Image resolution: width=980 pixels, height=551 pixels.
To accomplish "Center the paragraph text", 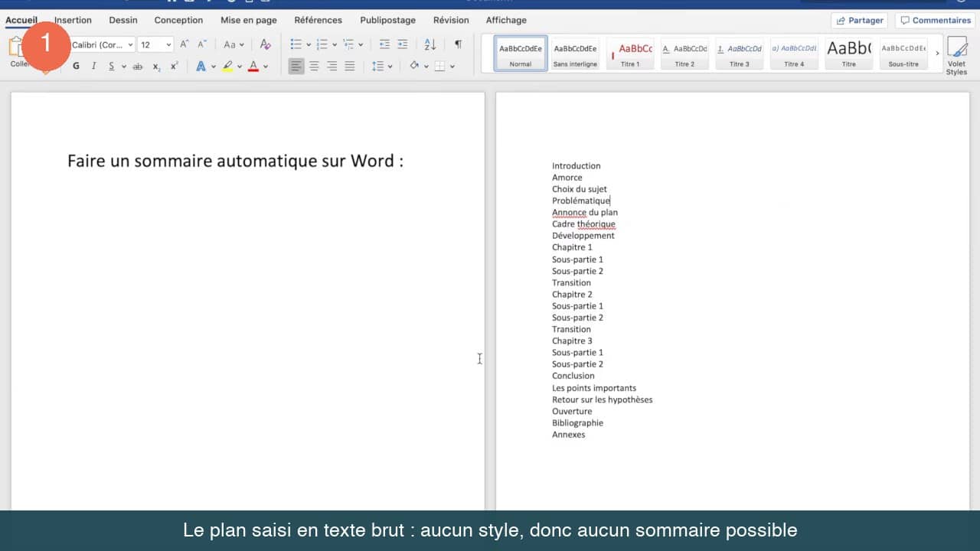I will 314,67.
